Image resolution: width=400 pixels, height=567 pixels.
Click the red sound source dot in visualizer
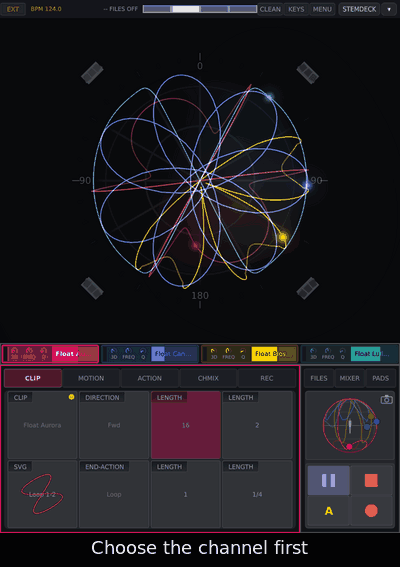[195, 246]
